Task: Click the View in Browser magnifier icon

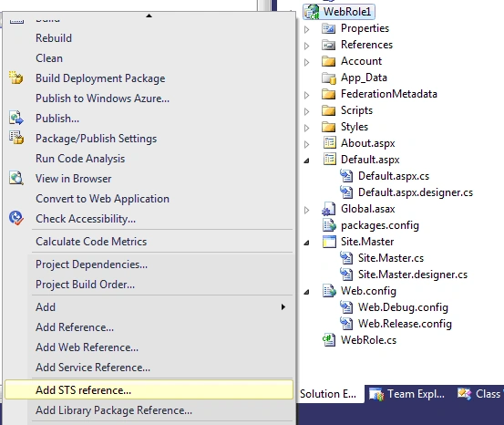Action: tap(16, 178)
